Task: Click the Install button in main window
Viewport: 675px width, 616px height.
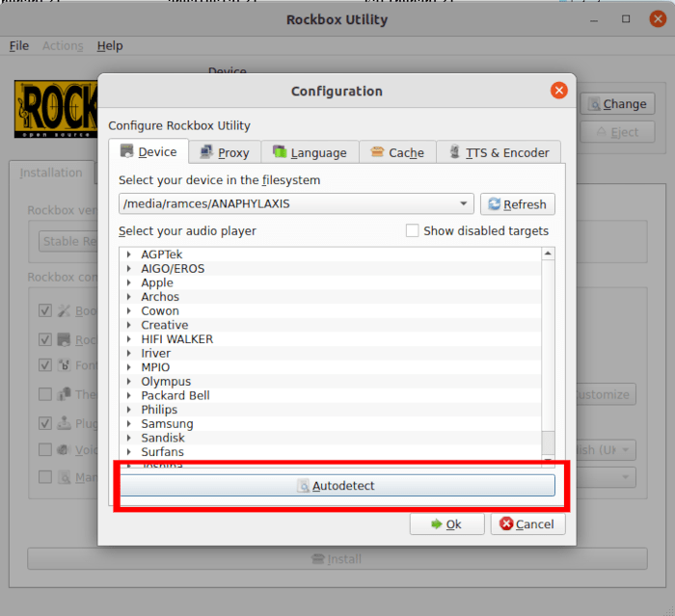Action: [x=337, y=559]
